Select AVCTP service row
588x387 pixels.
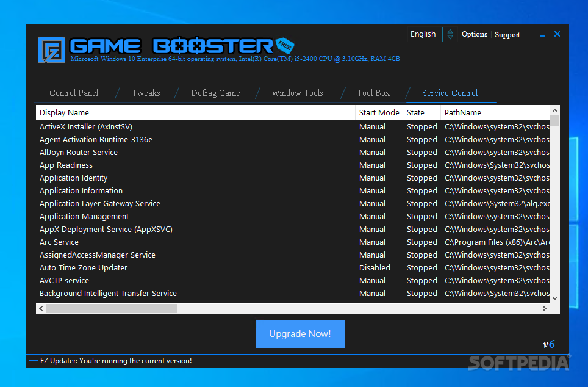pos(293,280)
